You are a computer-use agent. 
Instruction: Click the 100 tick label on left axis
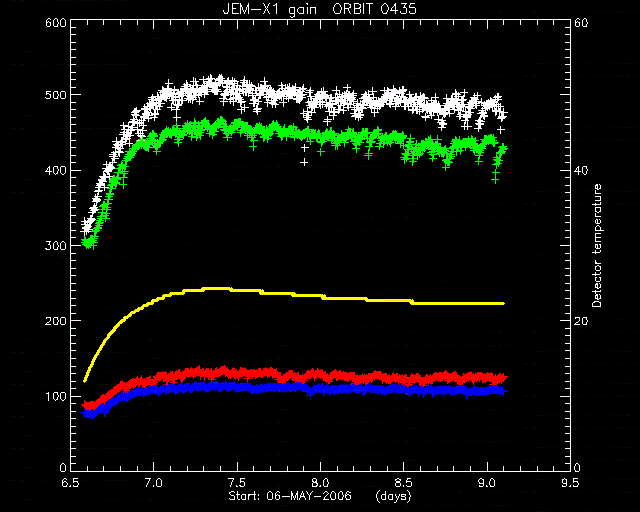coord(56,396)
